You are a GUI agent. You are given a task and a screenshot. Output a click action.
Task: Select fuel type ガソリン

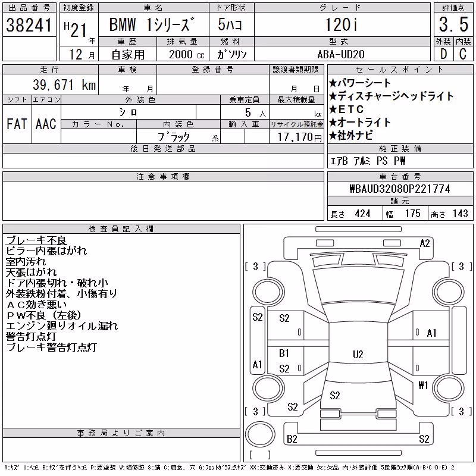(x=231, y=55)
